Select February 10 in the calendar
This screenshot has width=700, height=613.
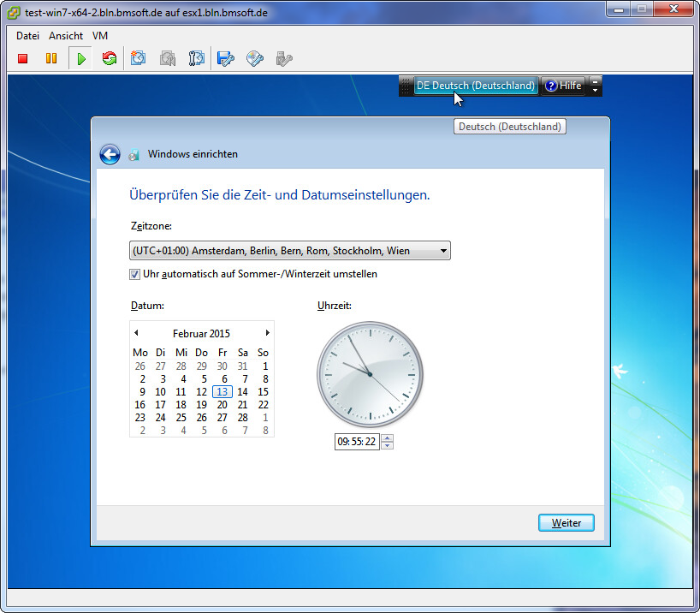click(160, 392)
